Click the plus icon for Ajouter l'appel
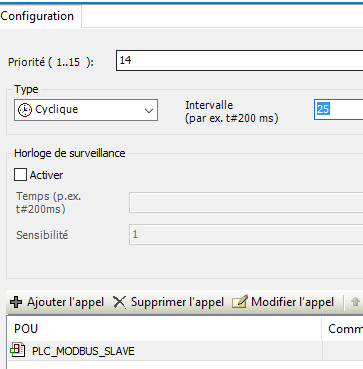Image resolution: width=363 pixels, height=369 pixels. (x=16, y=302)
